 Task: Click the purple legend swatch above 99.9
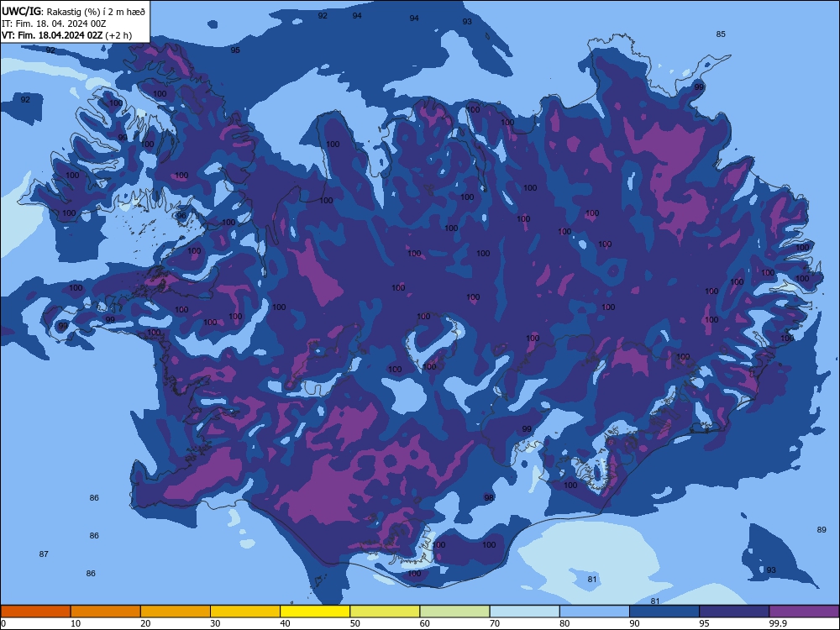(804, 612)
